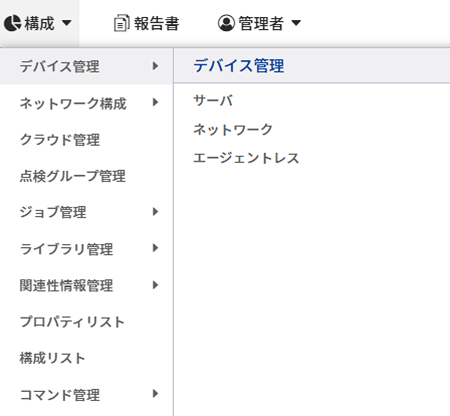The image size is (450, 416).
Task: Open the ネットワーク submenu link
Action: [x=233, y=129]
